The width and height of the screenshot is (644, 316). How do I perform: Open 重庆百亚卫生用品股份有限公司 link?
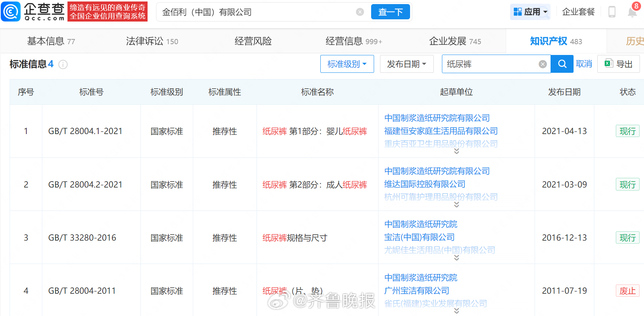coord(441,144)
